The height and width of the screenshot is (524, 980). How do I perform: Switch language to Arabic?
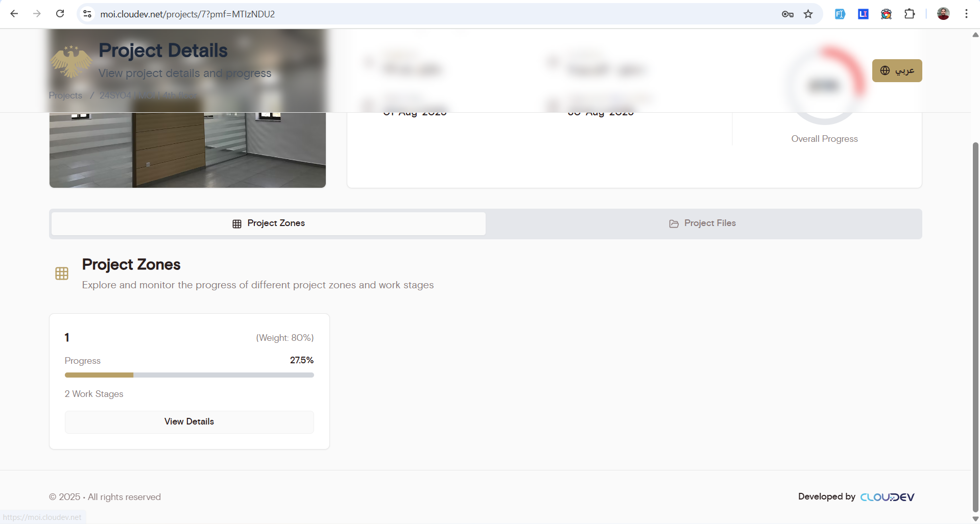pos(897,70)
